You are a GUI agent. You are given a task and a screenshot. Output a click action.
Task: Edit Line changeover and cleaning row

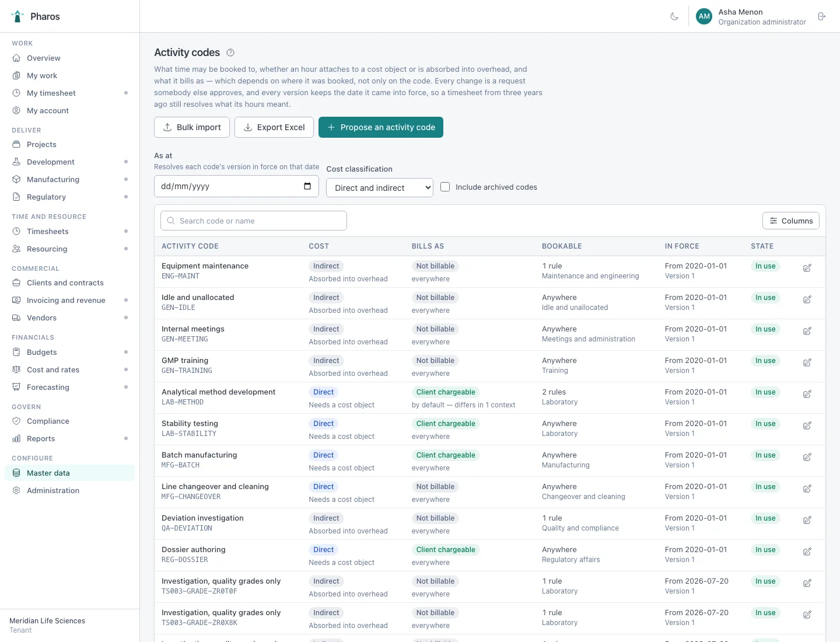807,489
